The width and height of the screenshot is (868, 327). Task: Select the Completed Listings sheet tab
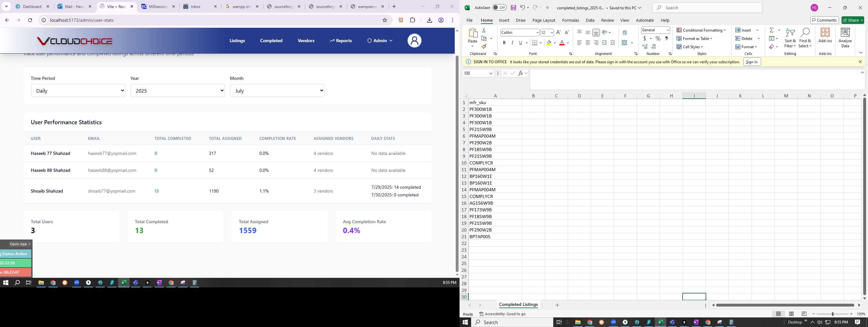[x=518, y=304]
